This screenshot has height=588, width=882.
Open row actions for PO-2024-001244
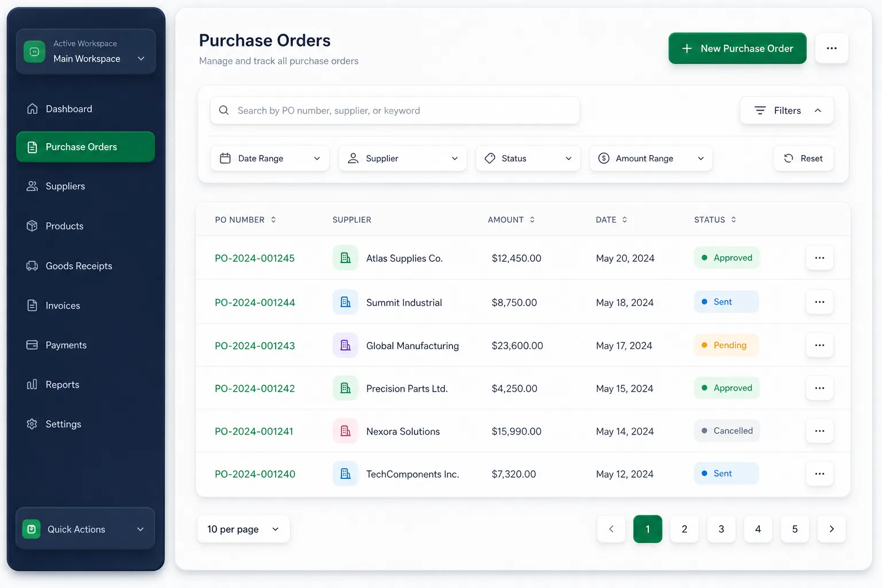click(819, 302)
